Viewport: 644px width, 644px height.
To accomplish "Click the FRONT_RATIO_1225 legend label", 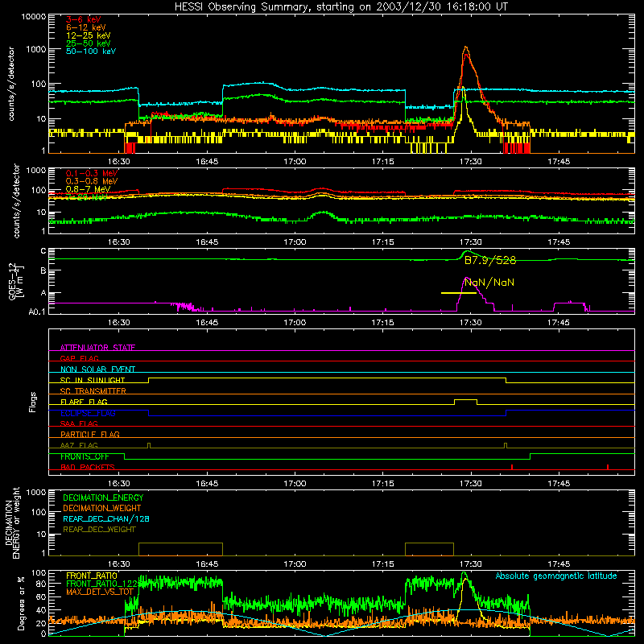I will [104, 584].
